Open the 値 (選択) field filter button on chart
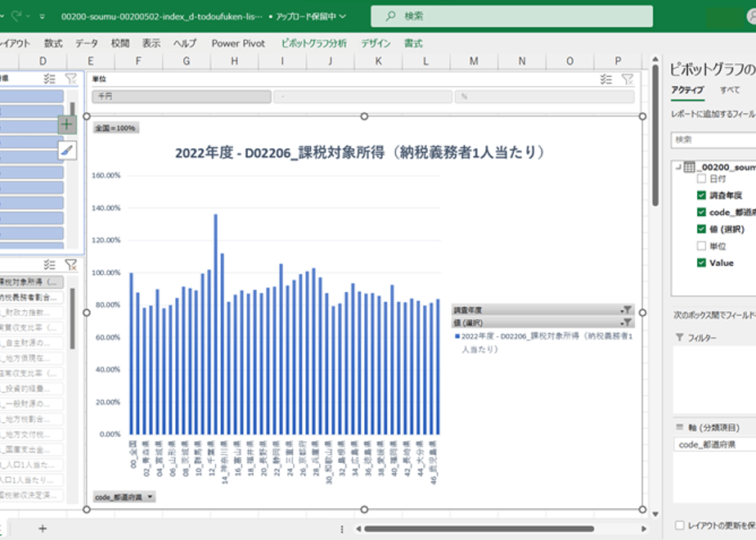The height and width of the screenshot is (540, 756). click(x=626, y=322)
